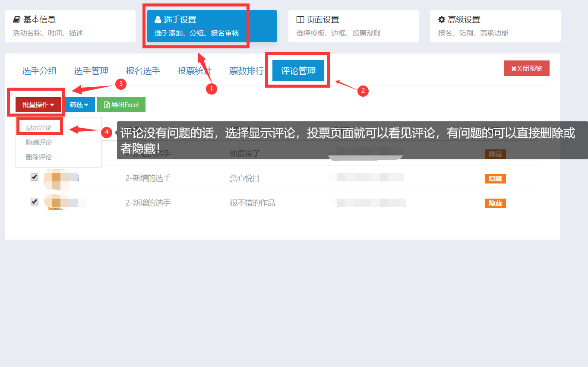Click 隐藏 badge in 很不错的作品 row
The height and width of the screenshot is (367, 588).
pos(495,203)
